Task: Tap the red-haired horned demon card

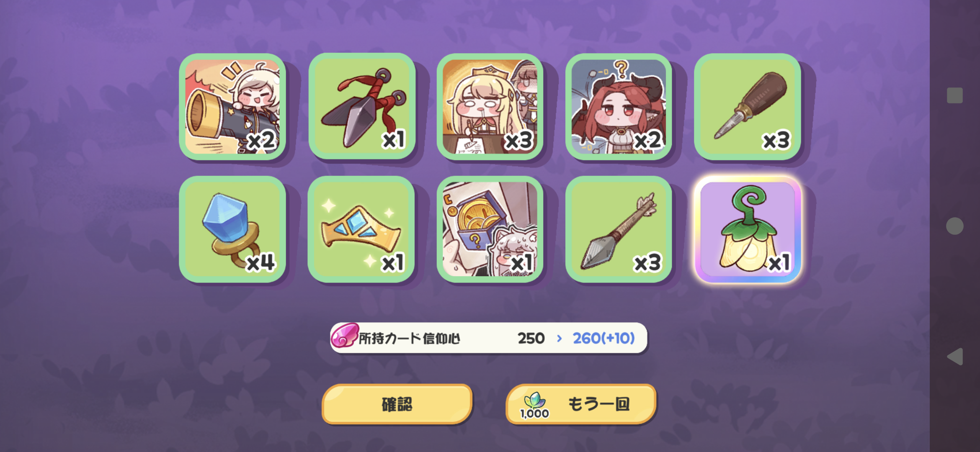Action: coord(619,107)
